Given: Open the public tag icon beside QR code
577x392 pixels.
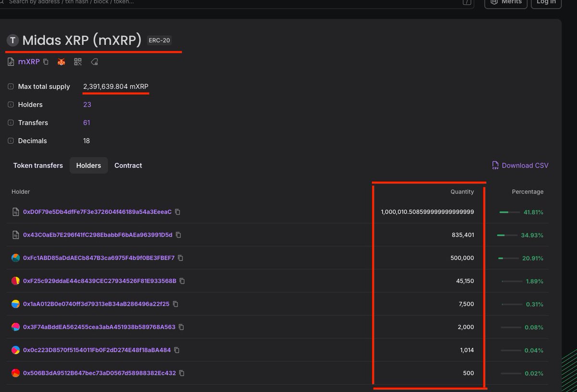Looking at the screenshot, I should pos(94,61).
